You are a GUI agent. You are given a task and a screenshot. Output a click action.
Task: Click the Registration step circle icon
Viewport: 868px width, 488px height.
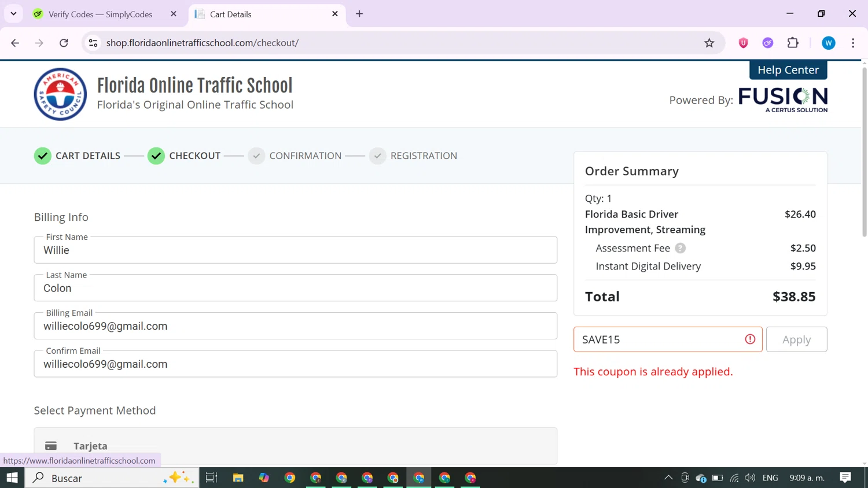377,156
